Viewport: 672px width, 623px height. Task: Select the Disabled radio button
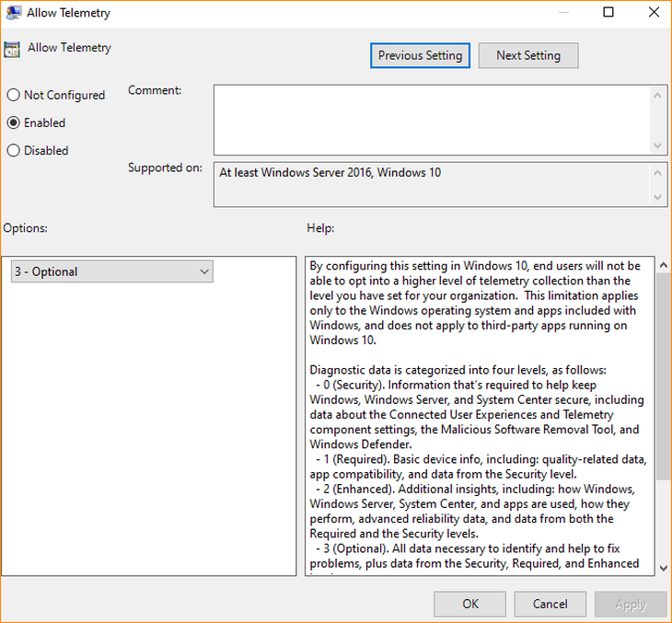click(x=38, y=150)
